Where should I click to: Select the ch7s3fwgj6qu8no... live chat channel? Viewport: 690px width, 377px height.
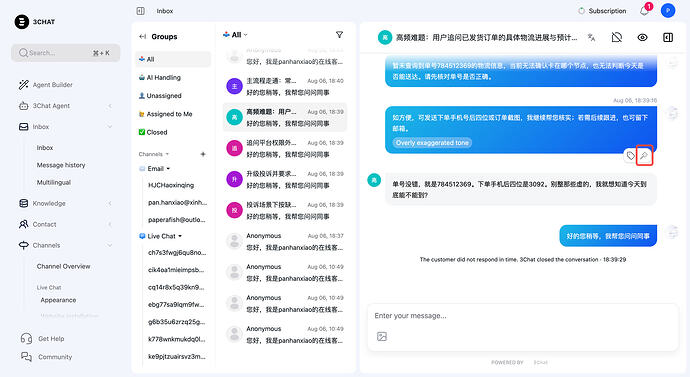click(177, 253)
